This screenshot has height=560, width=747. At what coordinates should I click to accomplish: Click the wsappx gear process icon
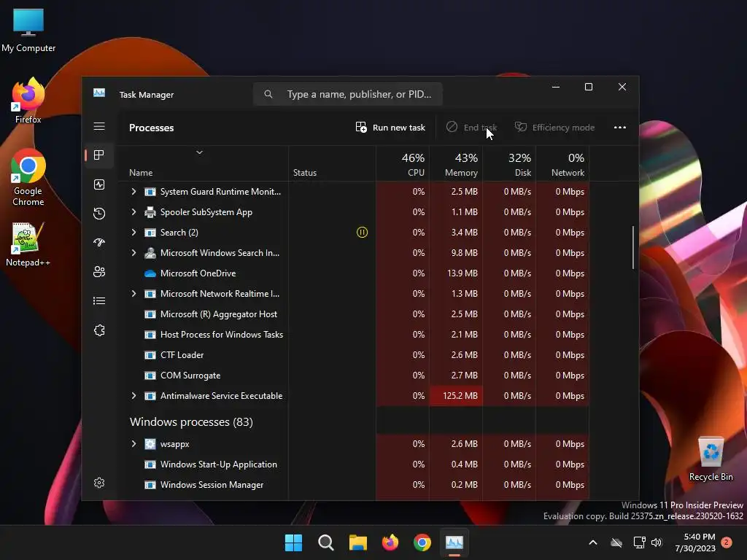tap(150, 444)
